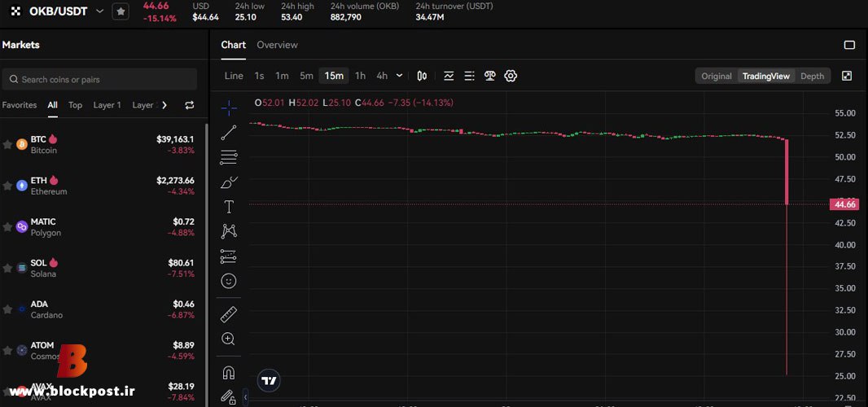This screenshot has width=868, height=407.
Task: Click the Search coins or pairs field
Action: click(99, 79)
